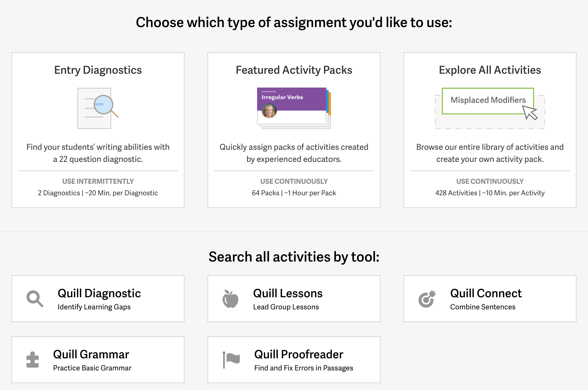Open Quill Proofreader tool title

point(299,354)
